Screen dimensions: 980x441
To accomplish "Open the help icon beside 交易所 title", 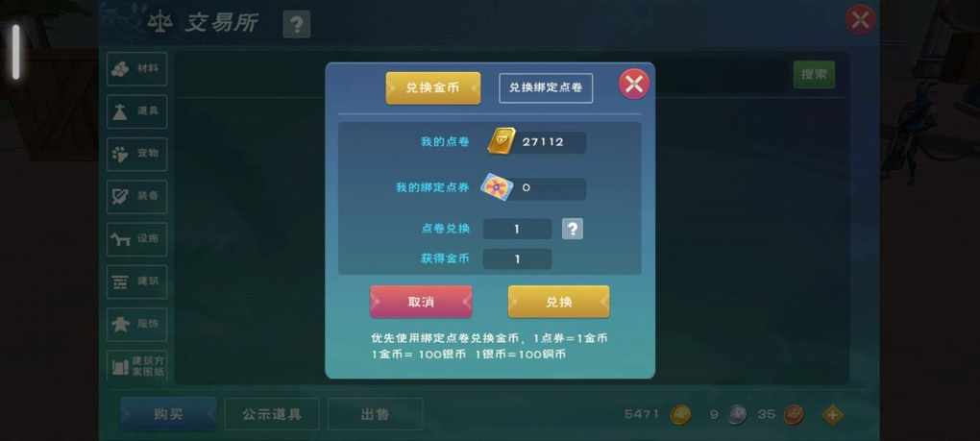I will [296, 25].
